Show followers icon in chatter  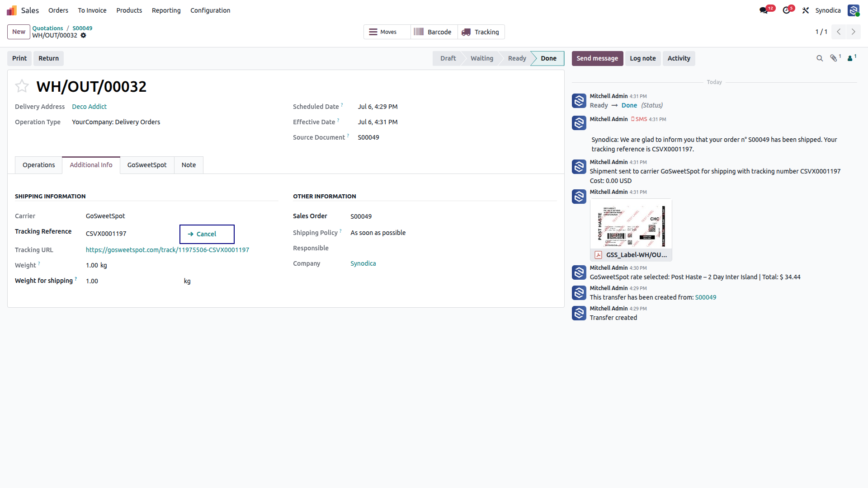tap(852, 58)
